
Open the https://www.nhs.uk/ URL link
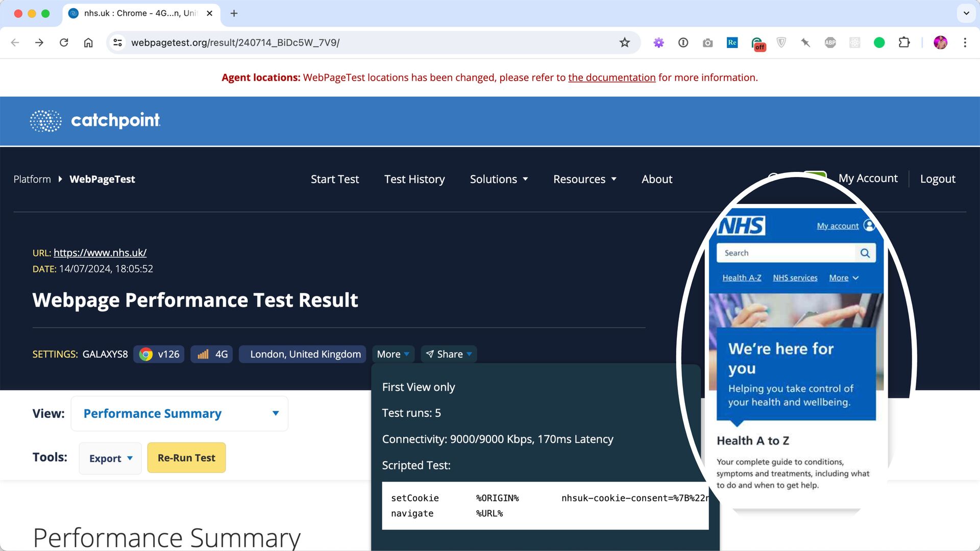pos(100,253)
